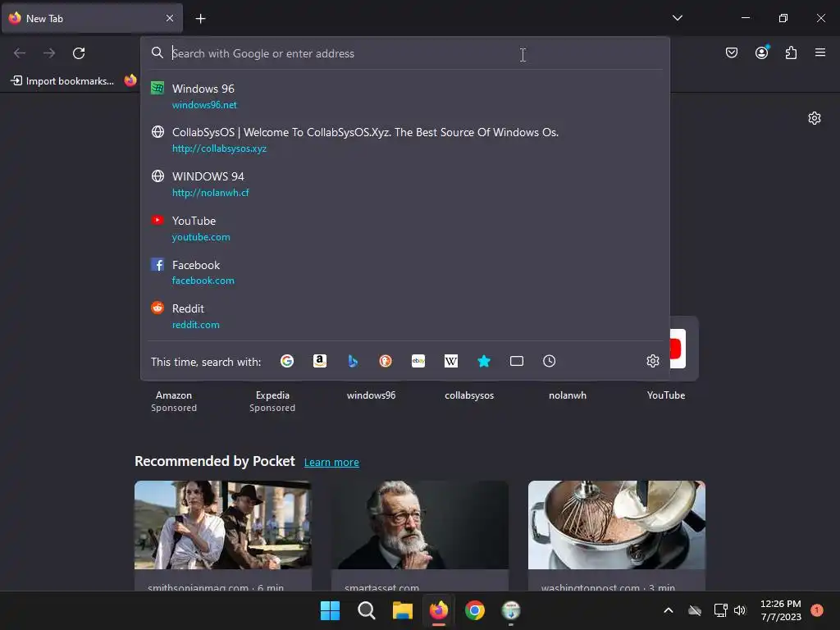The width and height of the screenshot is (840, 630).
Task: Open the Amazon Sponsored shortcut
Action: coord(174,400)
